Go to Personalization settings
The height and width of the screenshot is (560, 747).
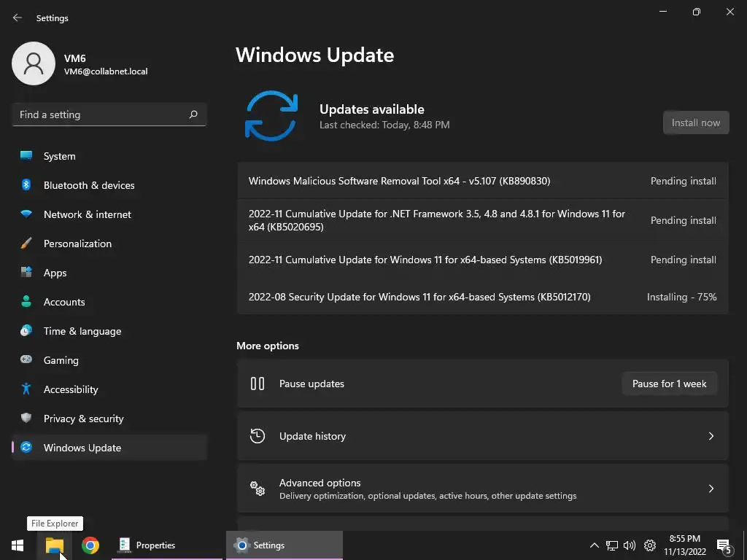(x=109, y=244)
